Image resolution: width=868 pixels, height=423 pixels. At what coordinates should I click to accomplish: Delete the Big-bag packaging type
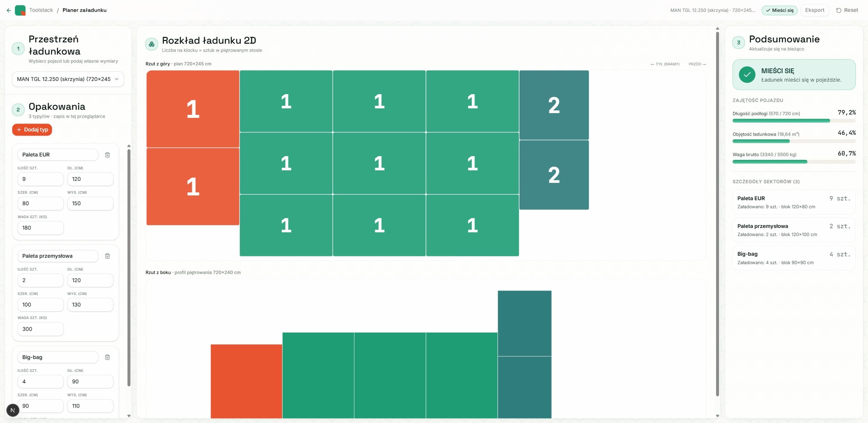(107, 357)
